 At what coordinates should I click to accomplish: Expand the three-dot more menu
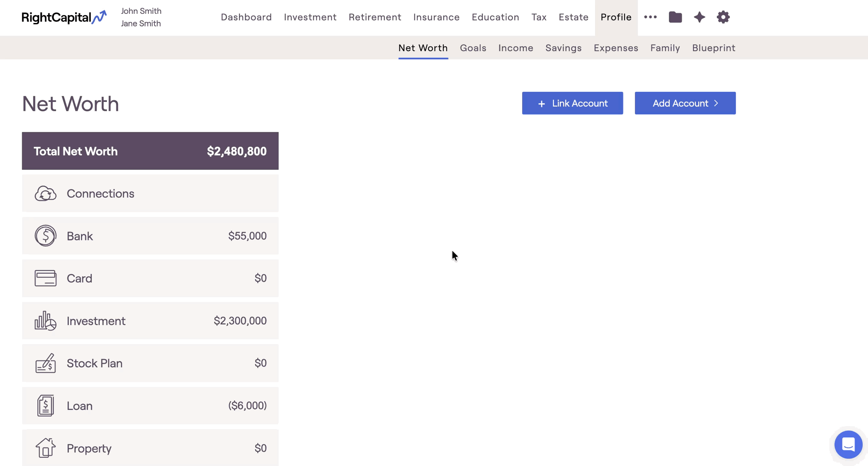(x=650, y=17)
